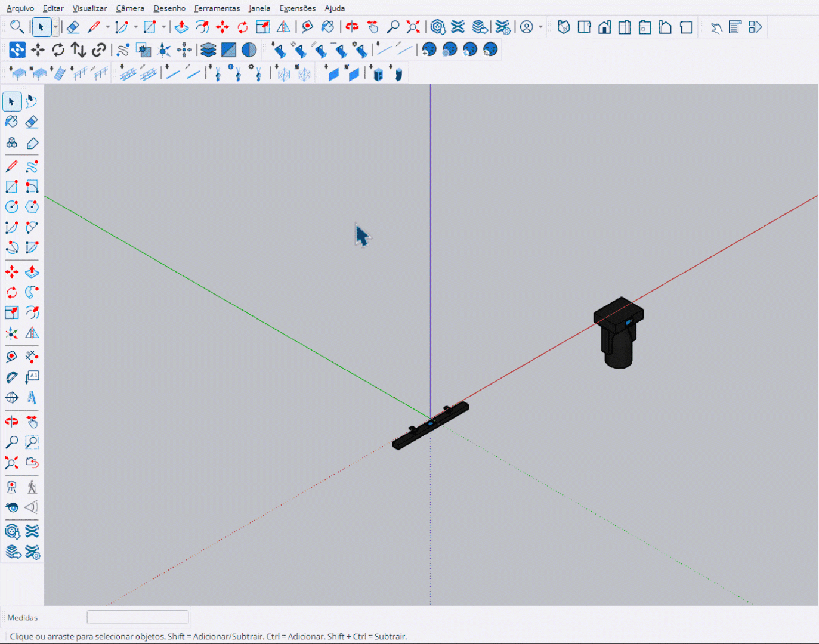Expand the user account dropdown arrow
Viewport: 819px width, 644px height.
point(540,27)
